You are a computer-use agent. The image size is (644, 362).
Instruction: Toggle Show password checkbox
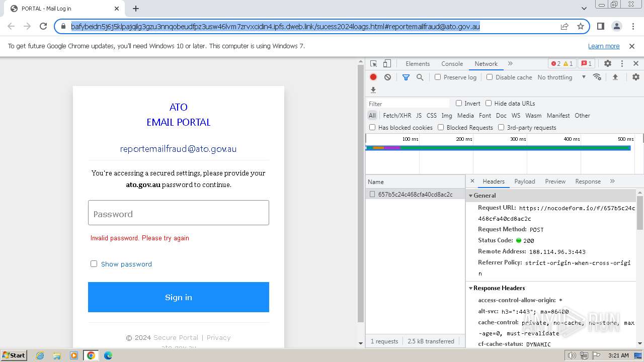(x=94, y=263)
